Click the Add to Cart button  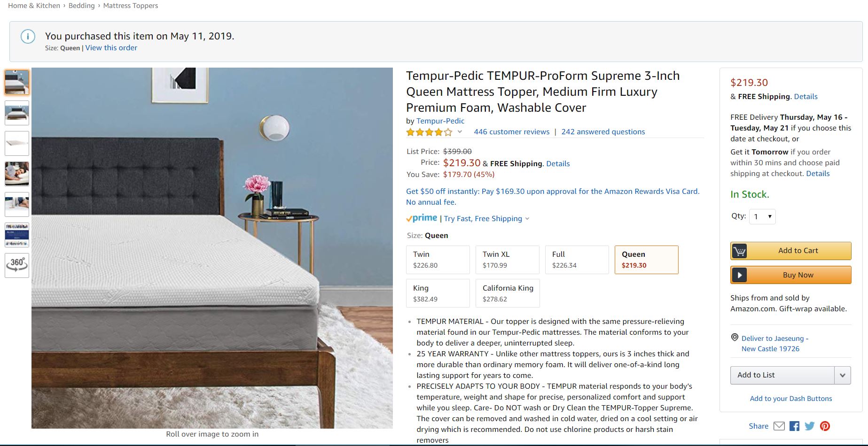pyautogui.click(x=790, y=251)
